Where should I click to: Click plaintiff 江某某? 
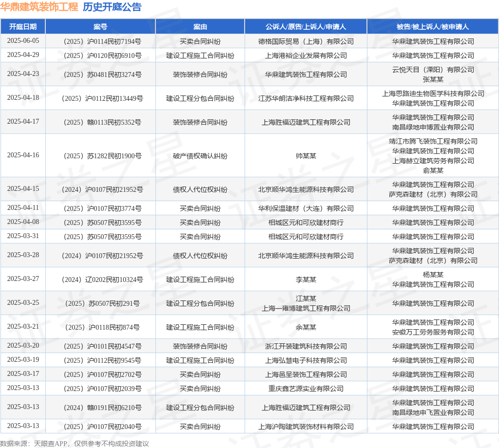pos(306,298)
